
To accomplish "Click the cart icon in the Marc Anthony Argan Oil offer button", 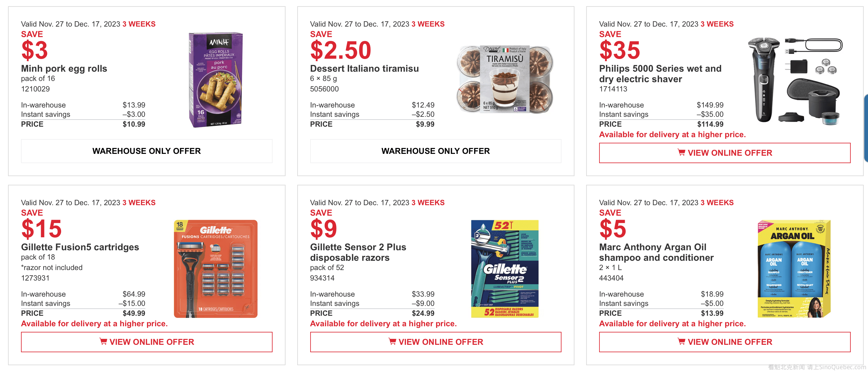I will coord(681,341).
